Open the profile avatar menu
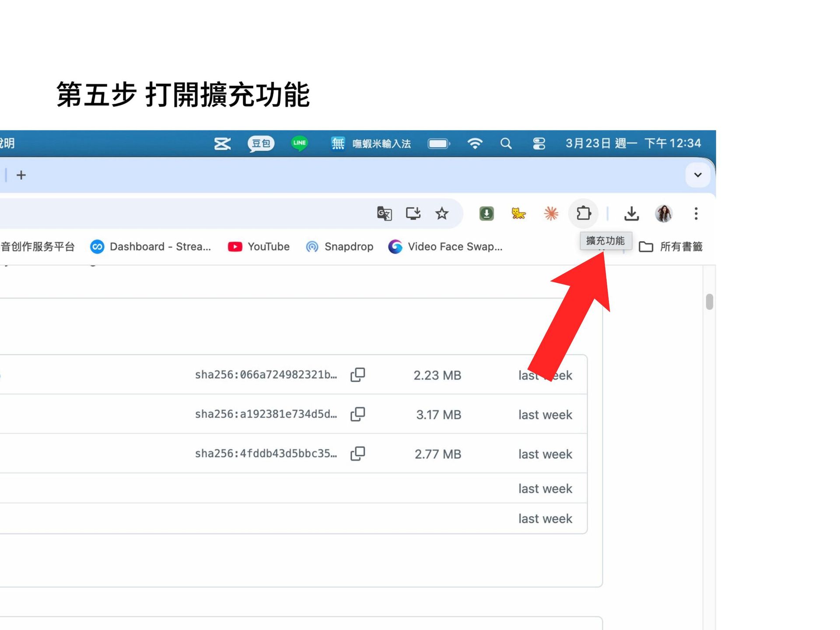 [x=664, y=214]
